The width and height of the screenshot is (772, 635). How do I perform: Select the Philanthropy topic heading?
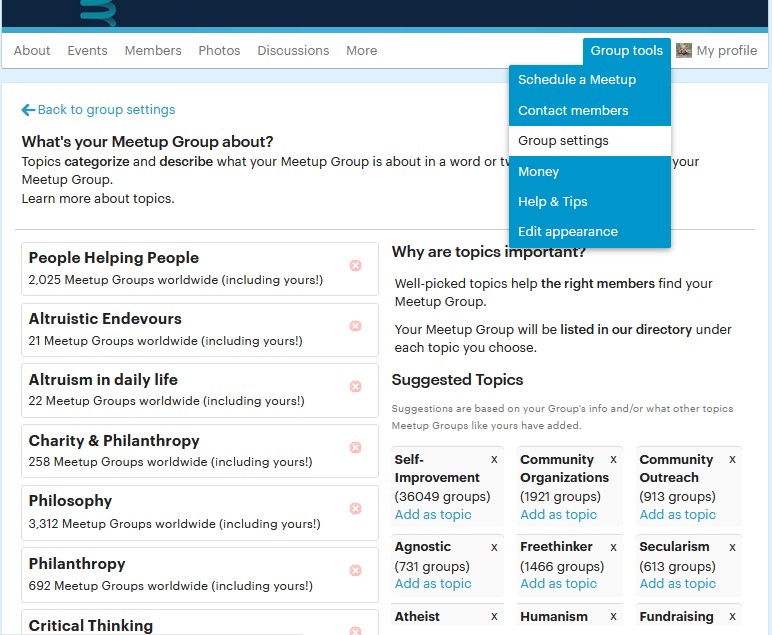77,564
